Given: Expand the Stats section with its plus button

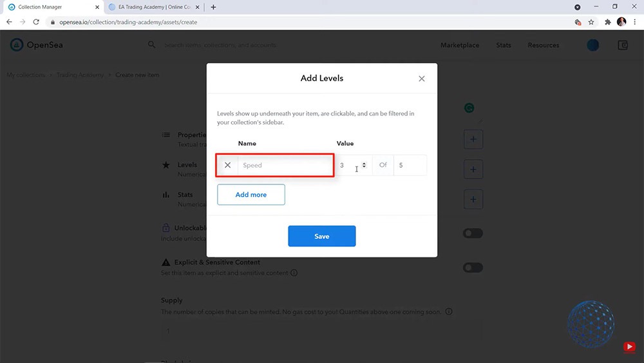Looking at the screenshot, I should (x=473, y=199).
